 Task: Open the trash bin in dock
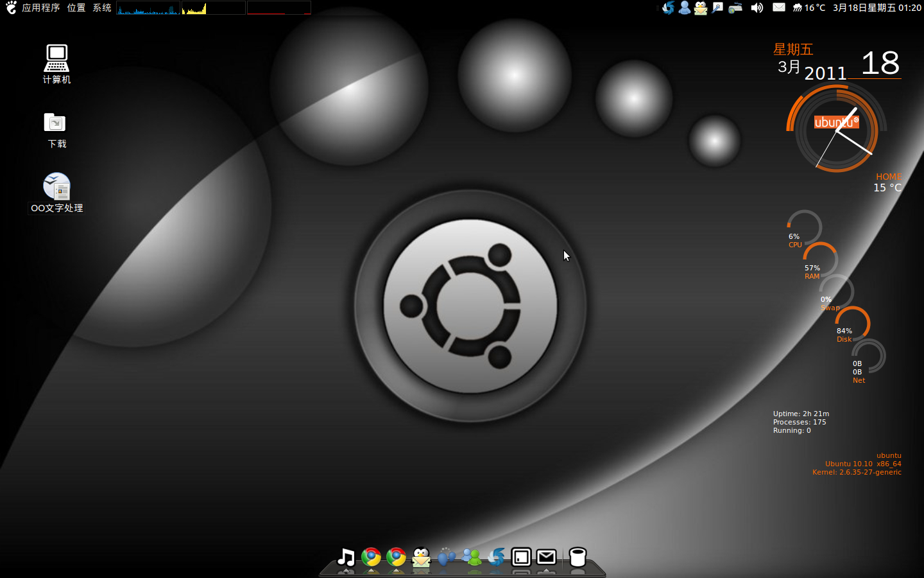click(x=577, y=557)
